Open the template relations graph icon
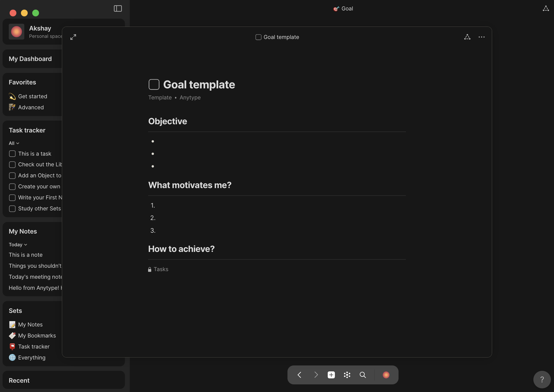Viewport: 554px width, 392px height. (x=467, y=37)
